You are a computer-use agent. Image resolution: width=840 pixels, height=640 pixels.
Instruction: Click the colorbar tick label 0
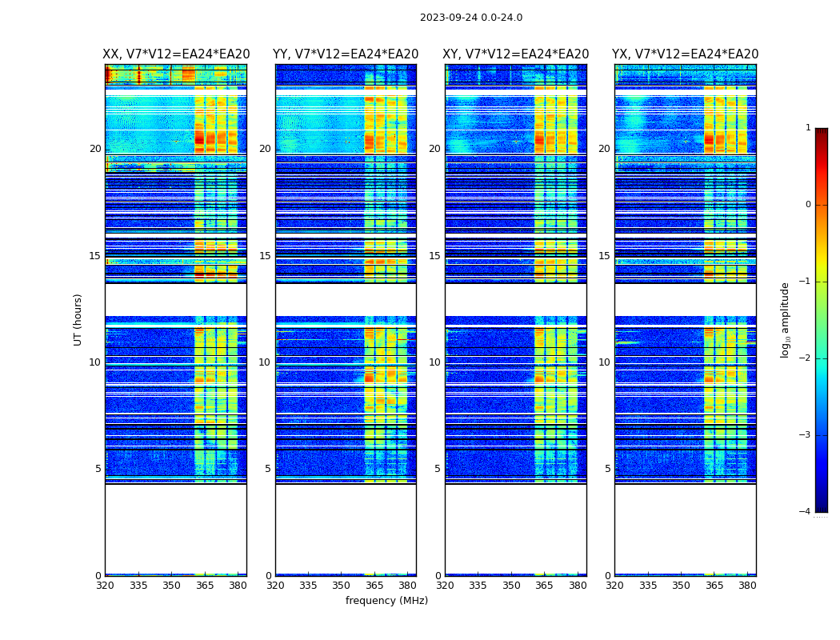807,205
